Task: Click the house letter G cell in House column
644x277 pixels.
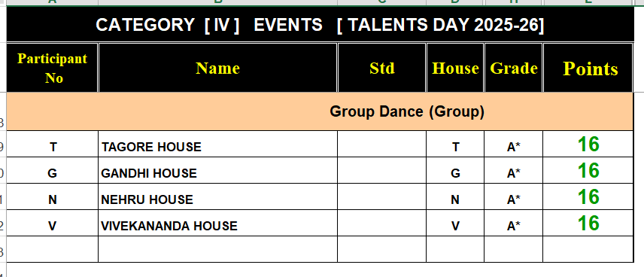Action: pos(455,170)
